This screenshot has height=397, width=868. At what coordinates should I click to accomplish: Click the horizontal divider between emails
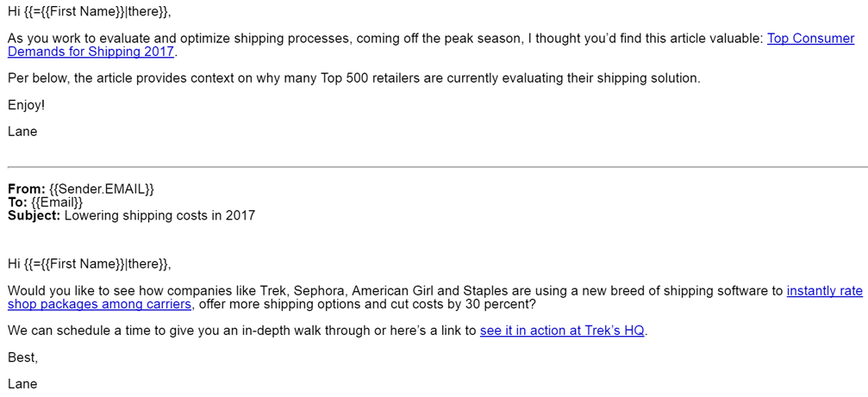click(437, 166)
